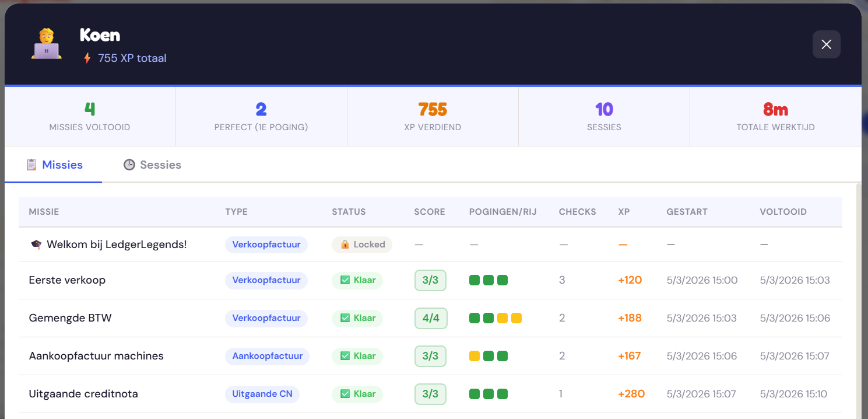Click the Score column header
868x419 pixels.
(430, 212)
